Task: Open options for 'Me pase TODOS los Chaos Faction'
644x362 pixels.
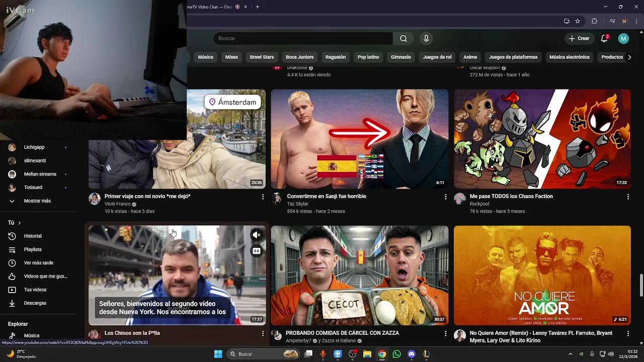Action: click(x=628, y=197)
